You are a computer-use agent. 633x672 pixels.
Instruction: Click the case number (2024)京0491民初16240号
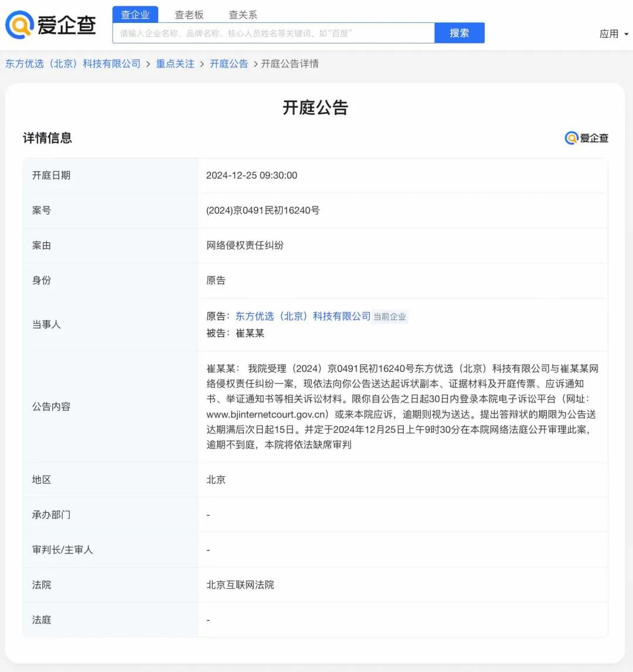(263, 211)
